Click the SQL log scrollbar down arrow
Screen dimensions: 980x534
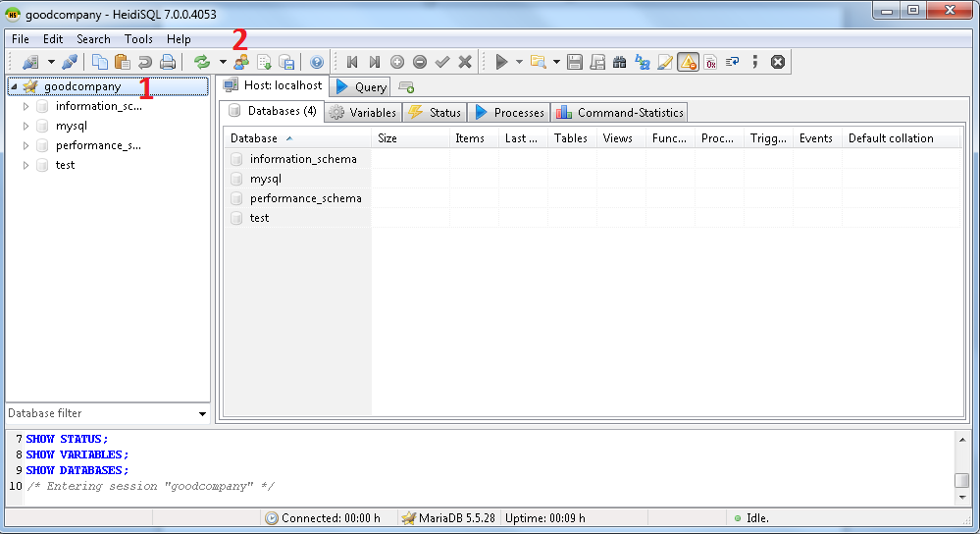pyautogui.click(x=962, y=498)
